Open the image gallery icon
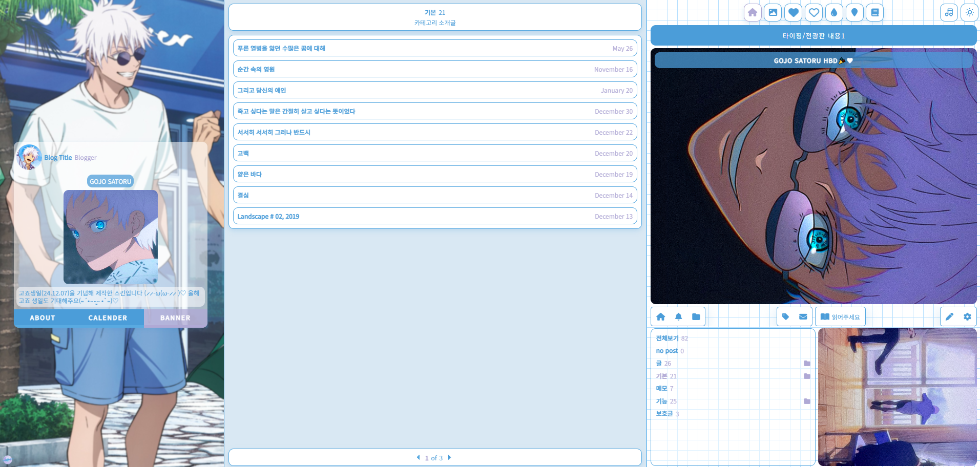980x467 pixels. point(773,12)
